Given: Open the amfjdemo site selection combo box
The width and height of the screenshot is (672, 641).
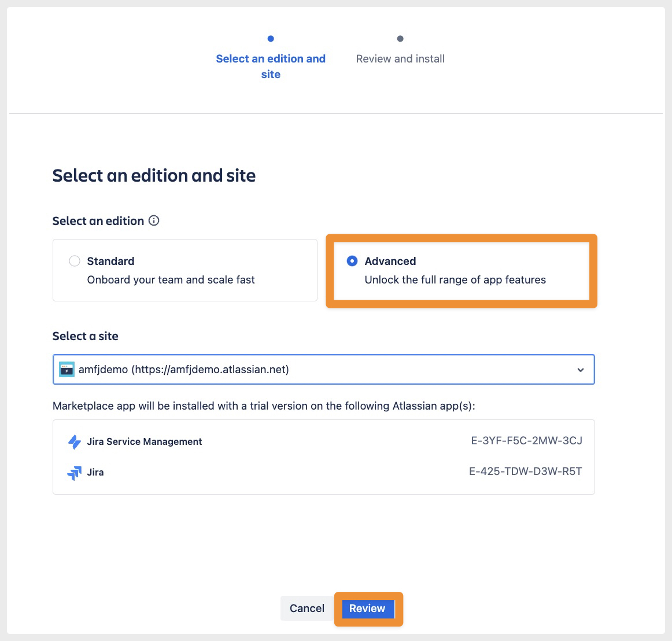Looking at the screenshot, I should (324, 369).
